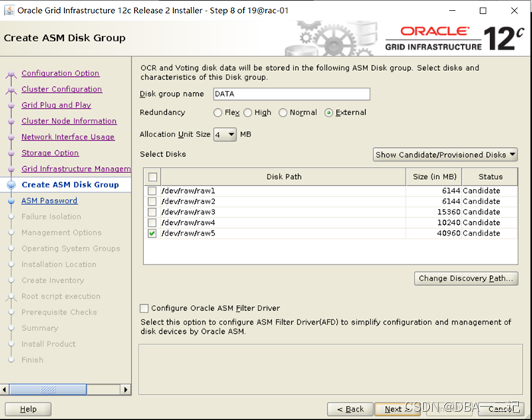
Task: Check the /dev/raw/raw3 disk checkbox
Action: pos(152,212)
